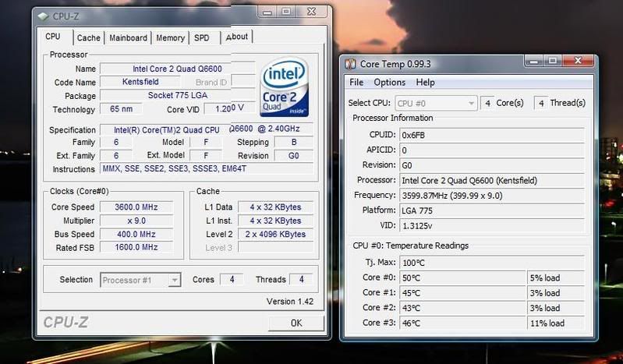Viewport: 623px width, 364px height.
Task: Click the CPUID value 0x6FB
Action: pos(492,135)
